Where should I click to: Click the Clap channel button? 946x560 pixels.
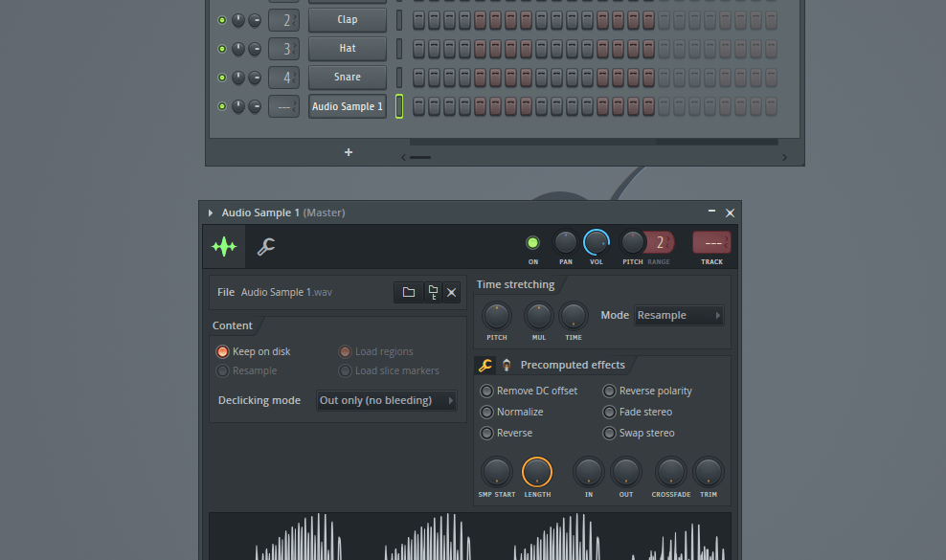tap(347, 20)
